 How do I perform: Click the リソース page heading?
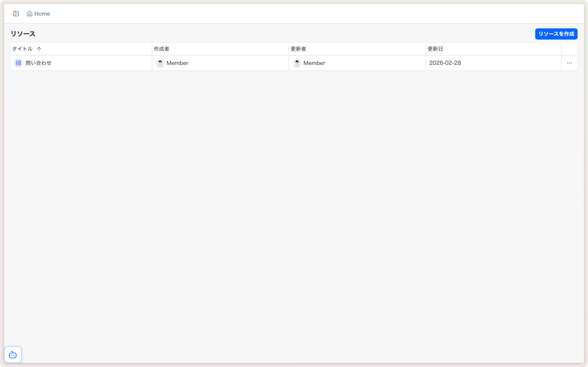click(x=23, y=34)
